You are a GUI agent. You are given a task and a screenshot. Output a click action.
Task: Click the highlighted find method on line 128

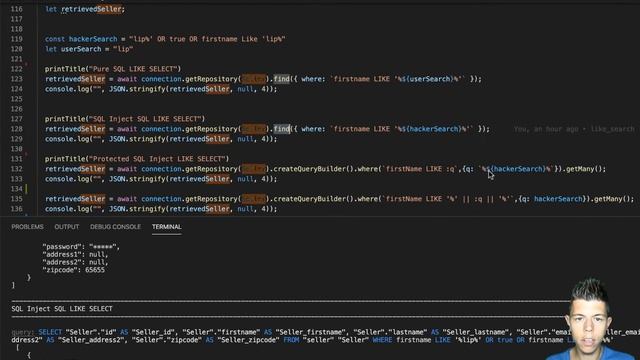coord(281,129)
